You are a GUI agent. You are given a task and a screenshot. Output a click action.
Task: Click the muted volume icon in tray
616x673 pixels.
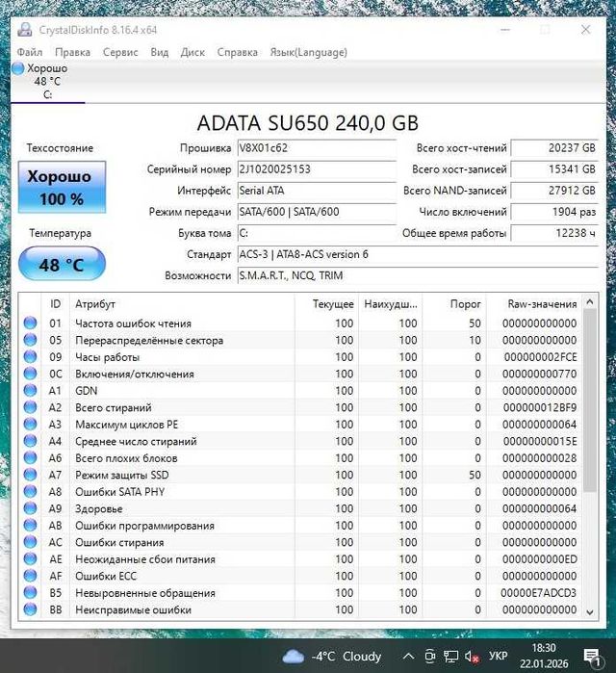click(472, 657)
